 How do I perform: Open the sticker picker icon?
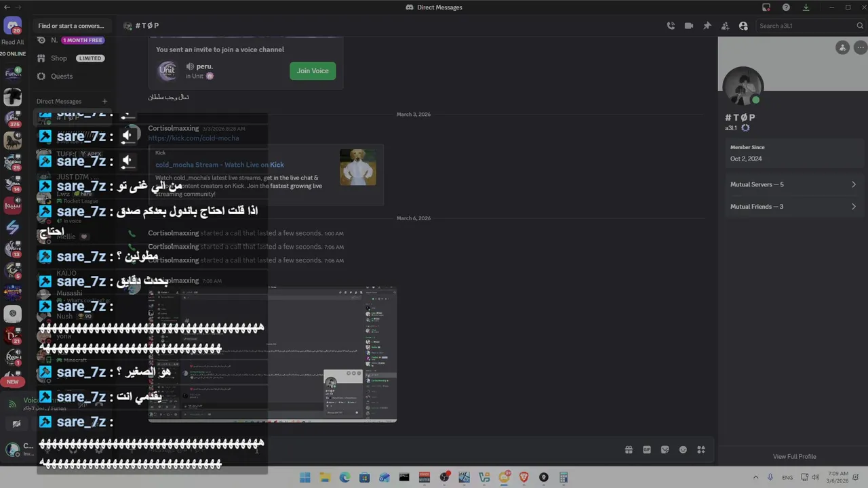click(665, 449)
